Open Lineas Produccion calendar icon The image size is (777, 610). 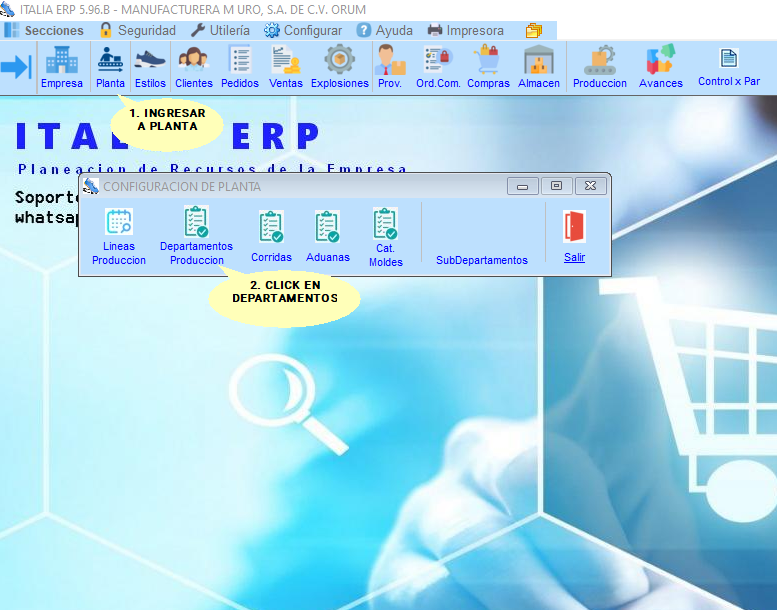(x=119, y=222)
